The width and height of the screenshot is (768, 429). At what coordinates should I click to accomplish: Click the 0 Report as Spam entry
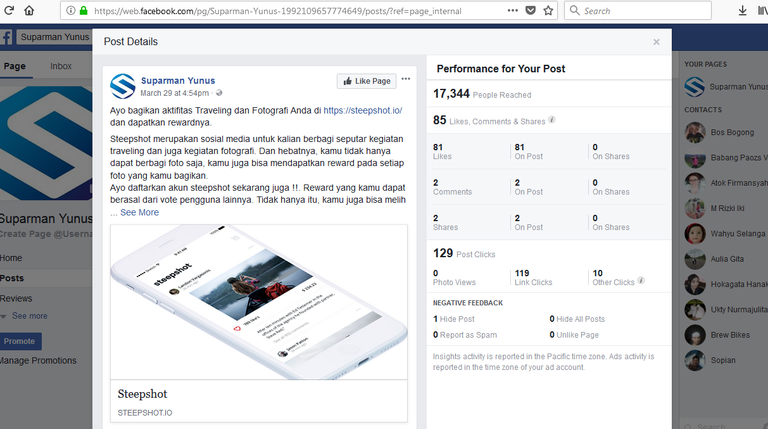(x=465, y=335)
